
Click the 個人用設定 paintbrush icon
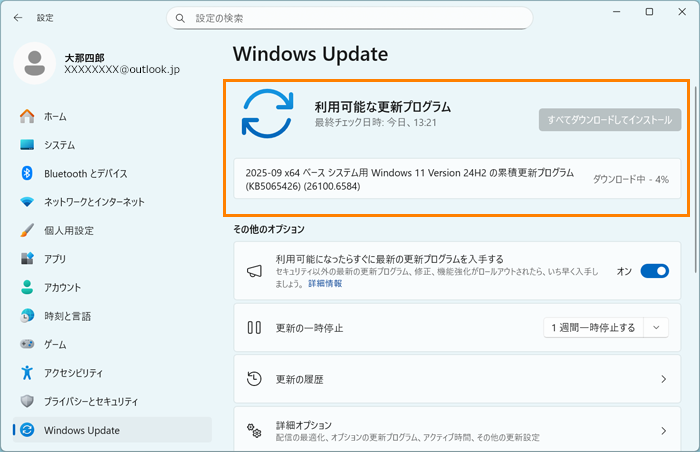27,230
